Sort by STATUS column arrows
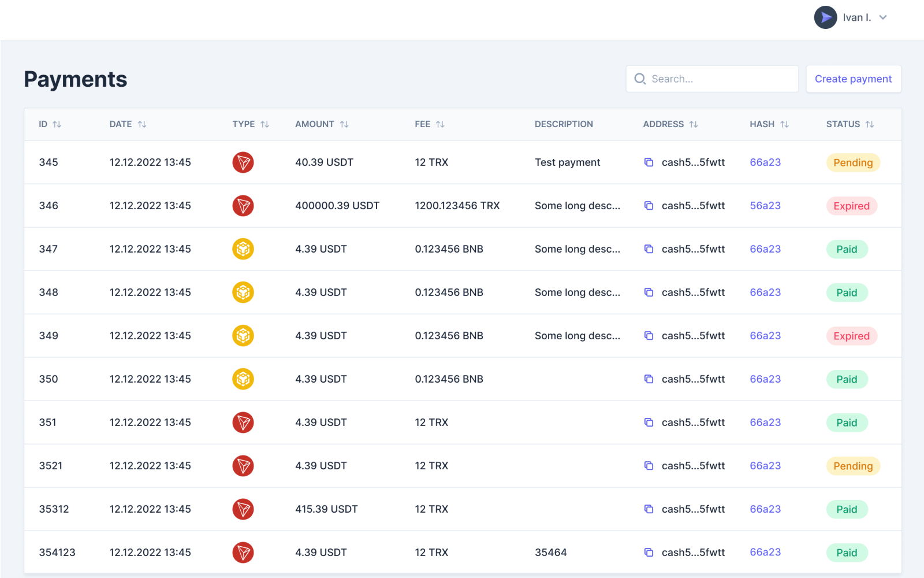The height and width of the screenshot is (578, 924). coord(870,124)
